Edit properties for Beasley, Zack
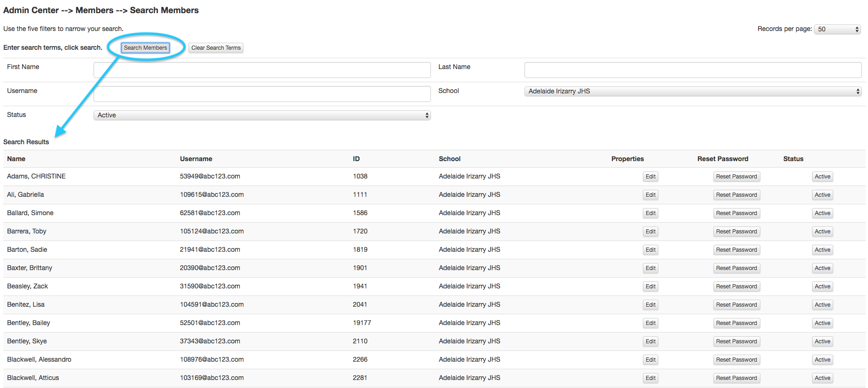 (650, 287)
